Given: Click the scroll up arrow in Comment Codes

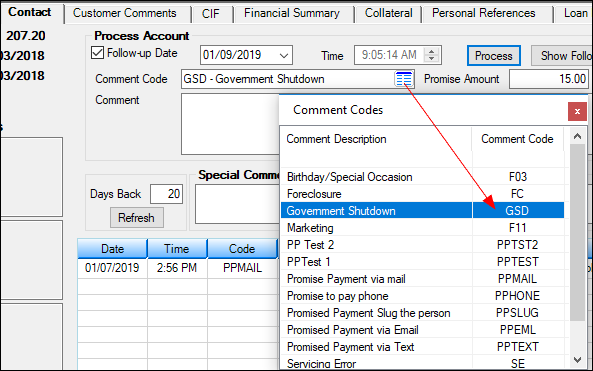Looking at the screenshot, I should point(577,136).
